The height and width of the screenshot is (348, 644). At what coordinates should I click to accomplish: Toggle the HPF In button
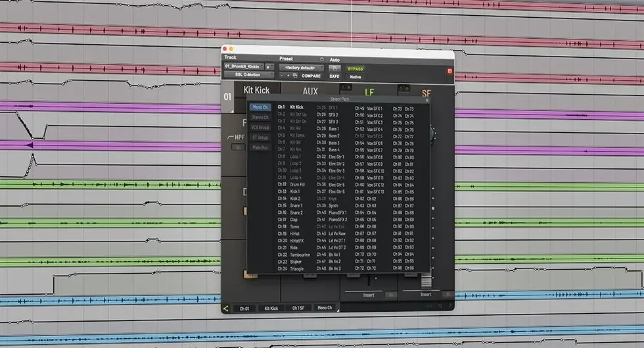238,147
